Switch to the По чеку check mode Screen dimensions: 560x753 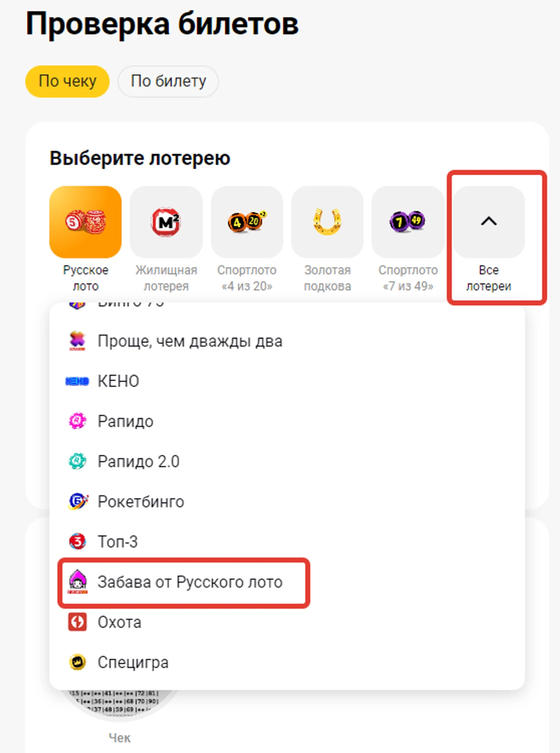[68, 81]
